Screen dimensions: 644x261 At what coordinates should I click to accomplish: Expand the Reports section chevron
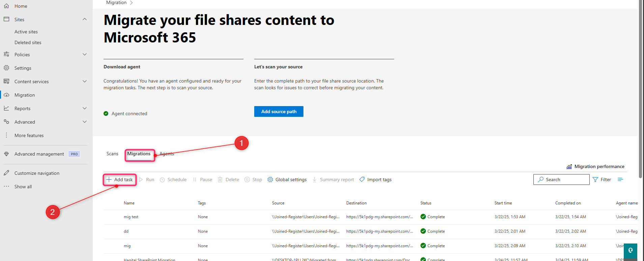click(x=85, y=108)
